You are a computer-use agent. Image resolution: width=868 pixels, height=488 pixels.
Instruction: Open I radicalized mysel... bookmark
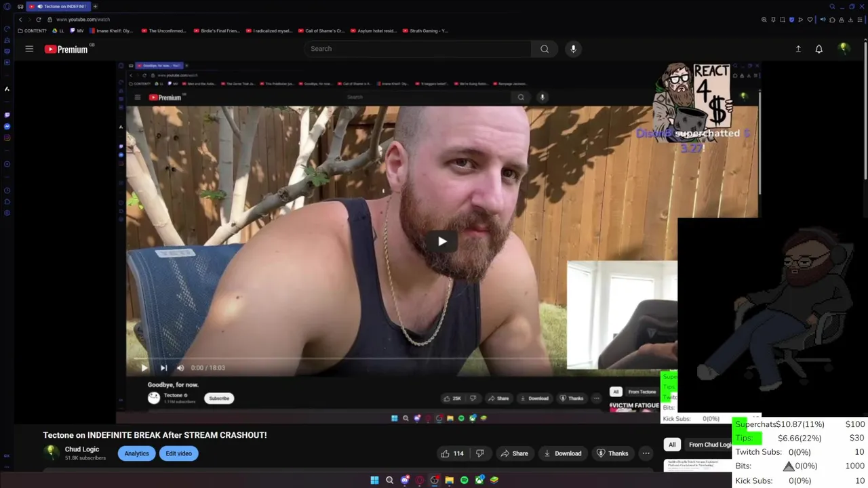[x=269, y=30]
